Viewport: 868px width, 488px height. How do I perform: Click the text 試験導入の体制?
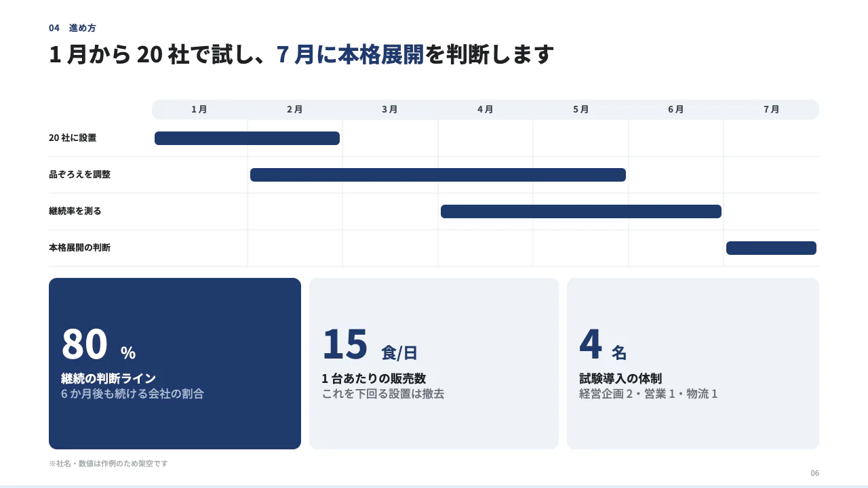tap(620, 379)
